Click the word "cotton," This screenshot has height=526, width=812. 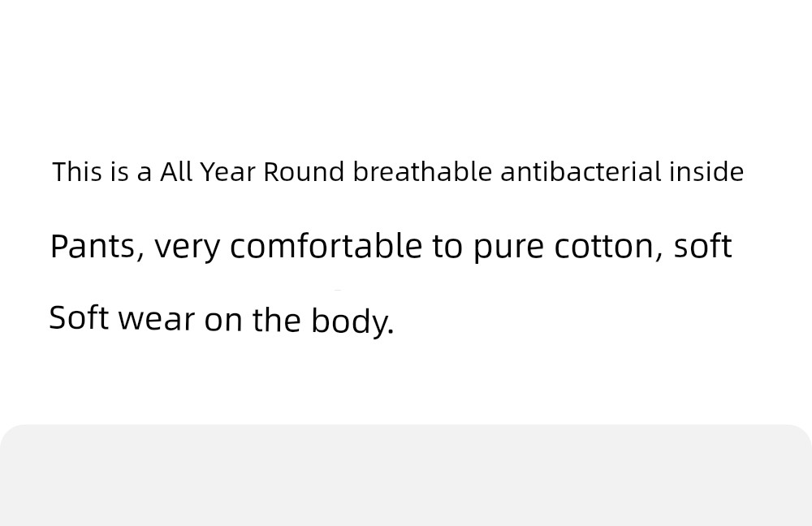(x=608, y=247)
